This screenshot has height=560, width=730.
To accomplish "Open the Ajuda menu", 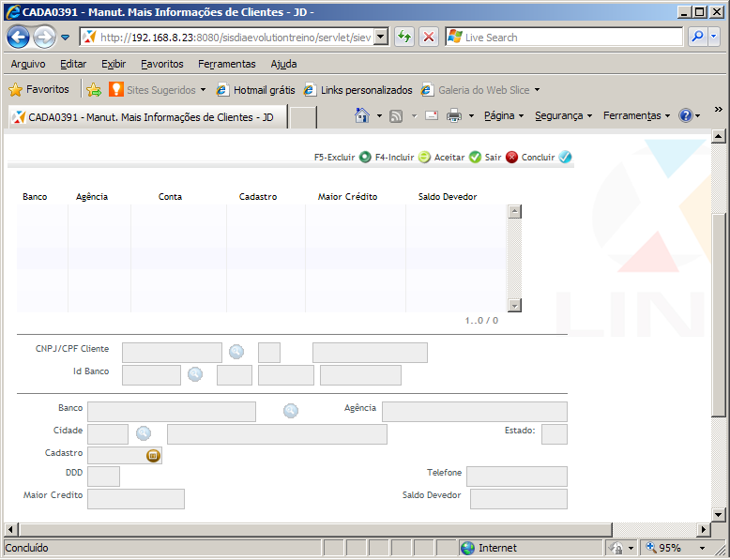I will [283, 64].
